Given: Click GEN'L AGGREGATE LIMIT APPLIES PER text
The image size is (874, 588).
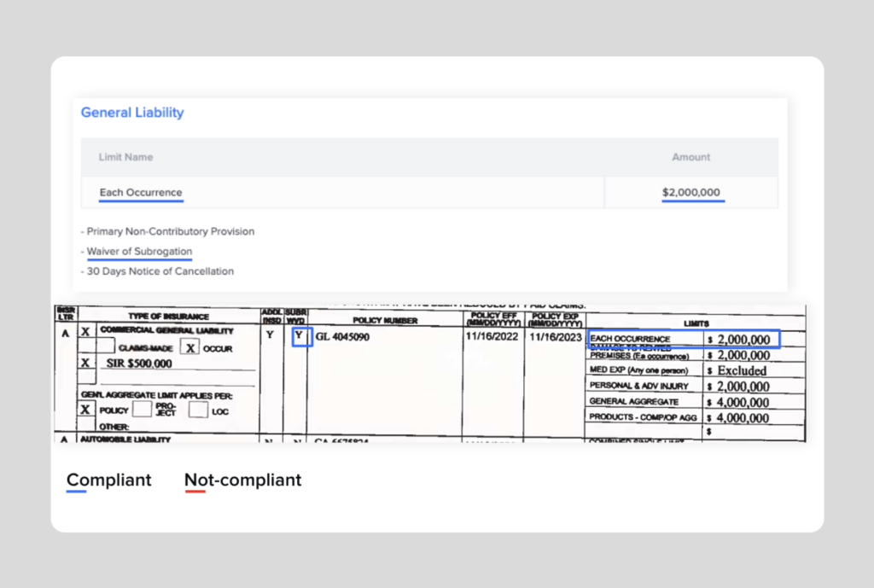Looking at the screenshot, I should tap(157, 395).
